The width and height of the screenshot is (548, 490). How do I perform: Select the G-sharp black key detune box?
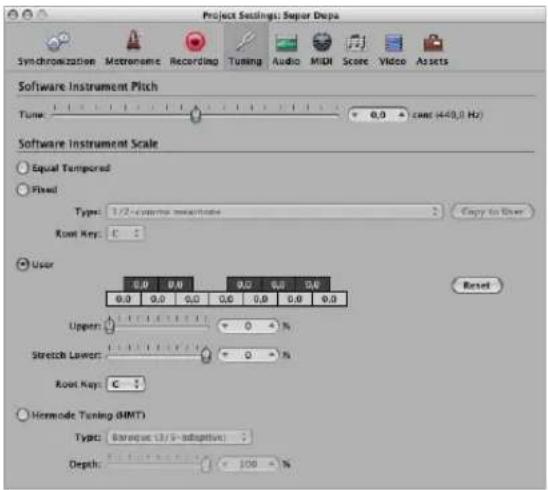[x=278, y=284]
